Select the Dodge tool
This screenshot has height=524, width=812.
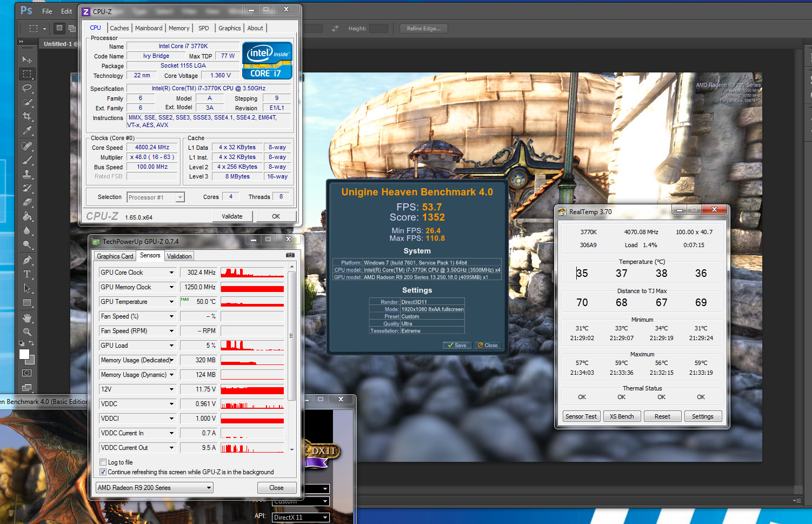pos(27,244)
